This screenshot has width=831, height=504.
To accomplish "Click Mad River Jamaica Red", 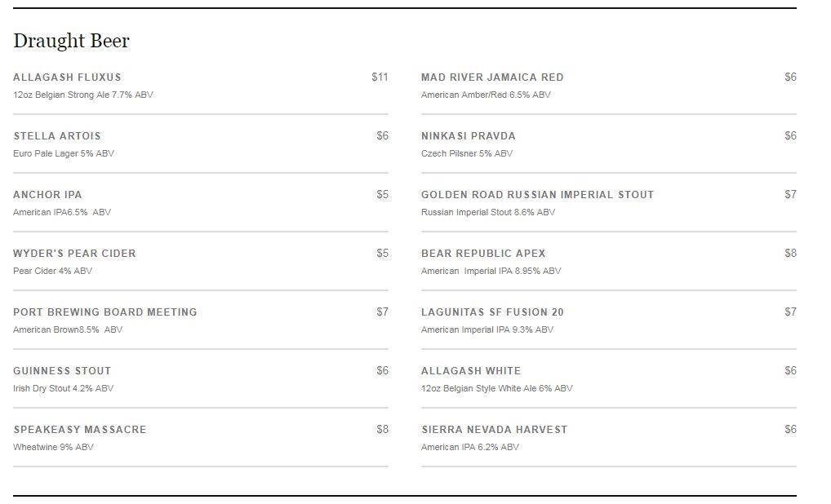I will point(492,77).
